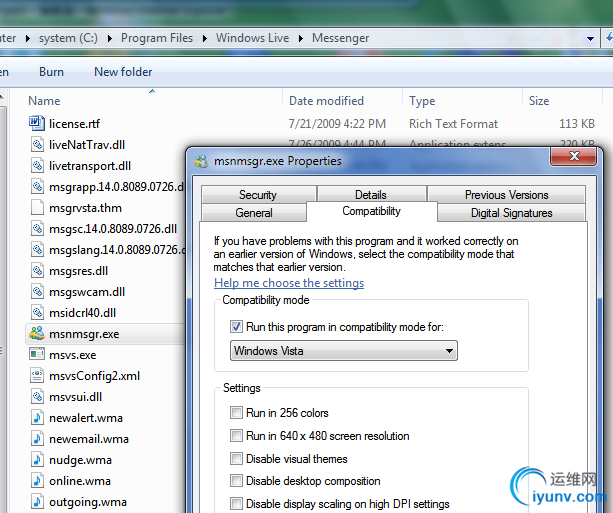Click the msgswcam.dll file icon
613x513 pixels.
pos(37,292)
